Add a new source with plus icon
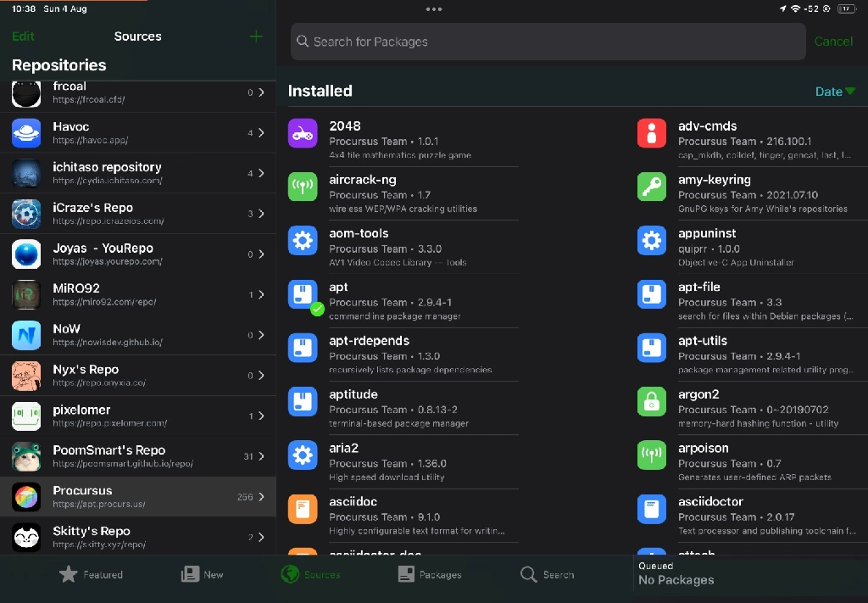The image size is (868, 603). [x=256, y=36]
